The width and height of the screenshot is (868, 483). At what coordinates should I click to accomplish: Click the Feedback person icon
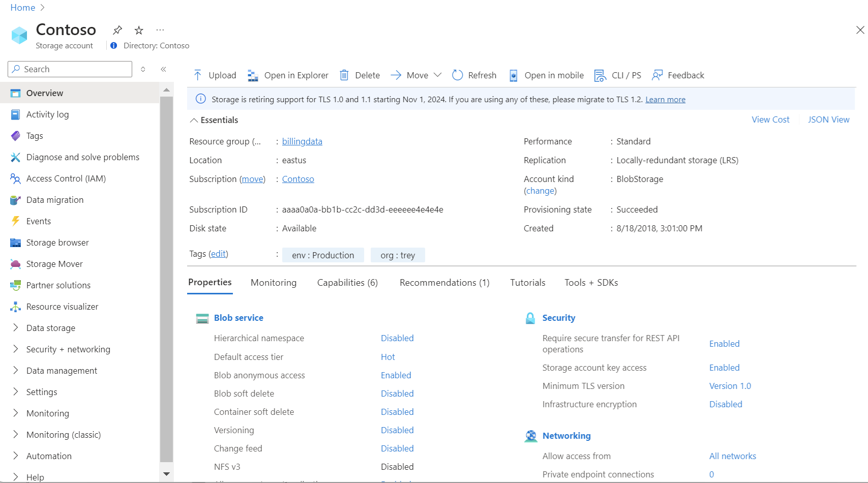tap(657, 75)
